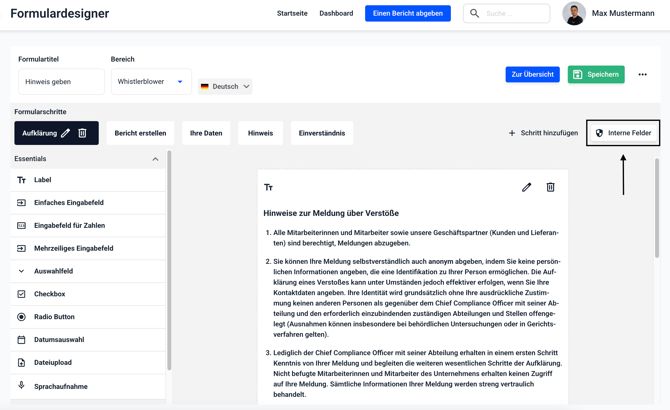Click the search magnifier icon
The image size is (670, 410).
pos(475,14)
